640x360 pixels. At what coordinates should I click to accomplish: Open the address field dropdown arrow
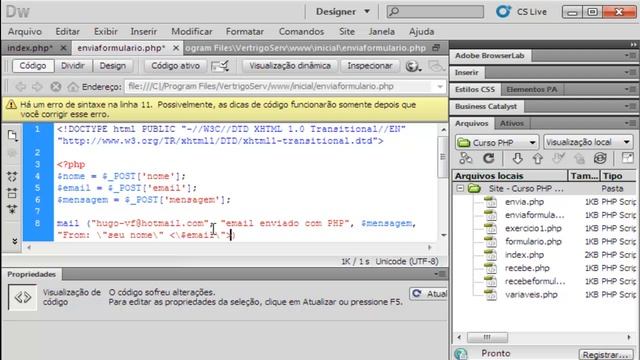440,87
